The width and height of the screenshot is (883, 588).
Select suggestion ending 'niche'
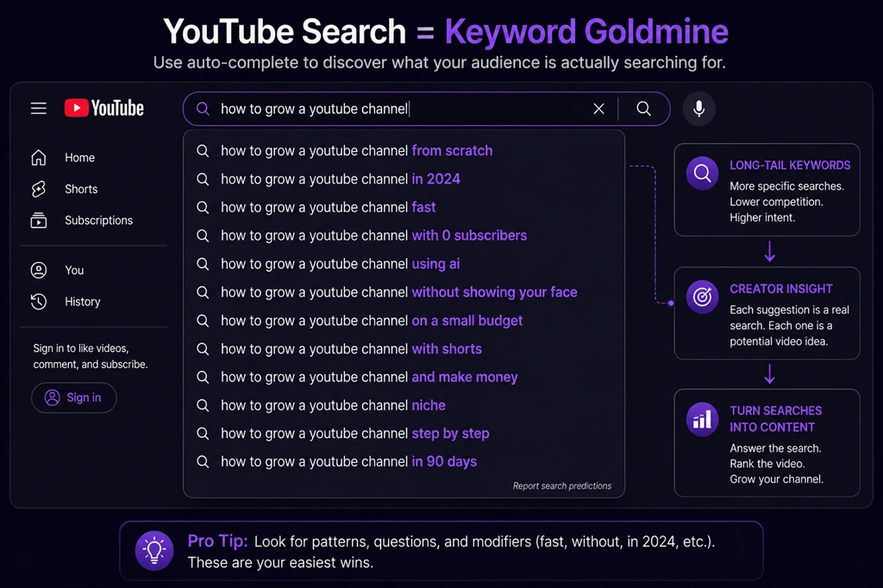404,405
